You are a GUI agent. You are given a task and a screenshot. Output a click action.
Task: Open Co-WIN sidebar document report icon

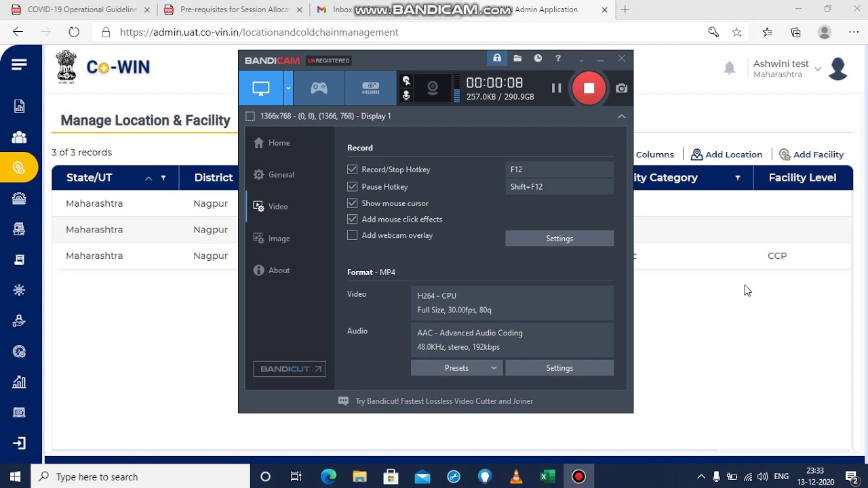click(x=19, y=106)
